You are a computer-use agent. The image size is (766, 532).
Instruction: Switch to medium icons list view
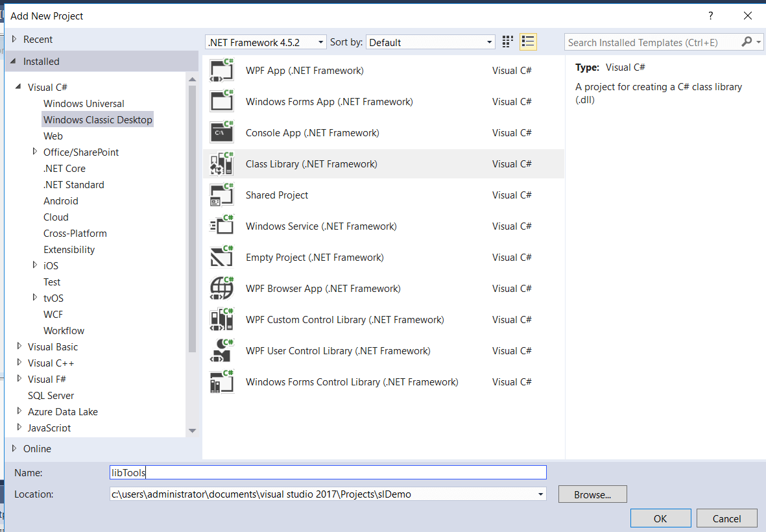pyautogui.click(x=528, y=42)
